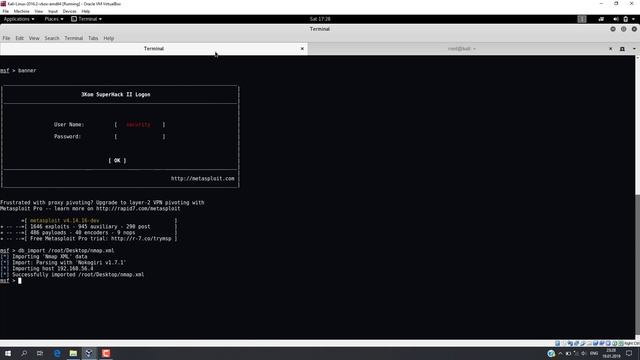Click the ENG language indicator

[x=594, y=353]
